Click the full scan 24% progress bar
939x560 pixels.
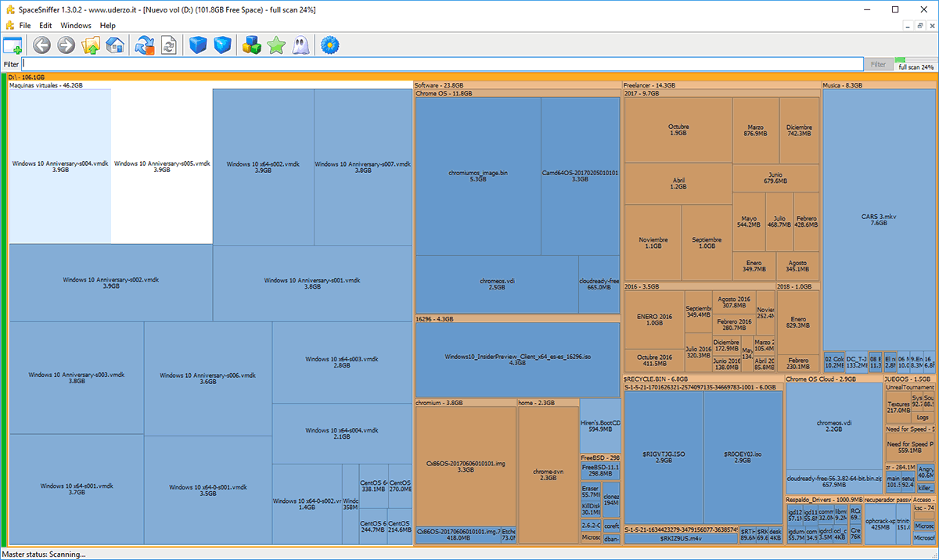[x=916, y=60]
